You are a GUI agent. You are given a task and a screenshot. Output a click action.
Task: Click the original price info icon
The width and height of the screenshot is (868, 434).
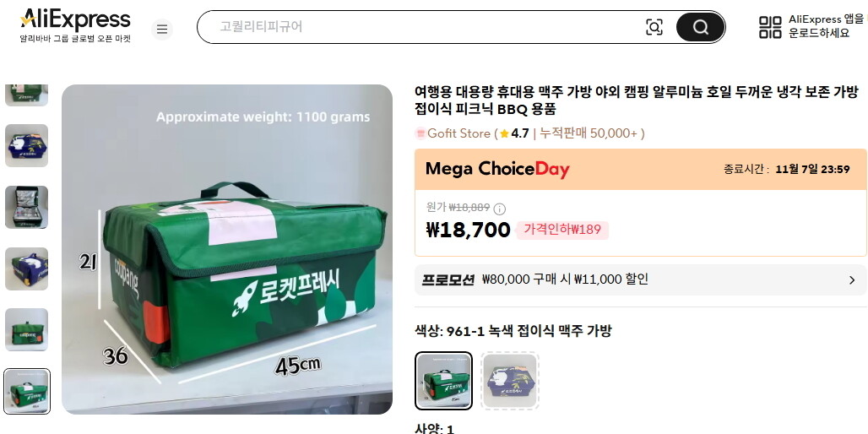pyautogui.click(x=499, y=209)
